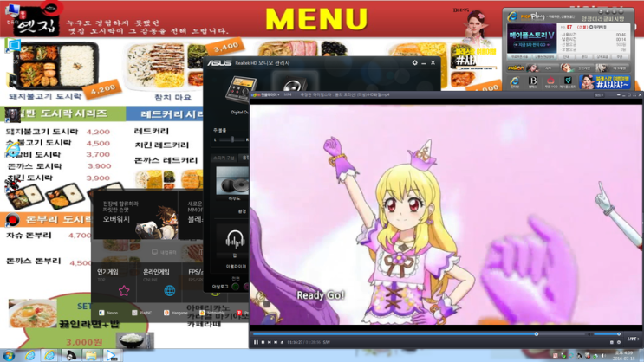Switch to media player taskbar icon
This screenshot has height=362, width=644.
(x=111, y=355)
